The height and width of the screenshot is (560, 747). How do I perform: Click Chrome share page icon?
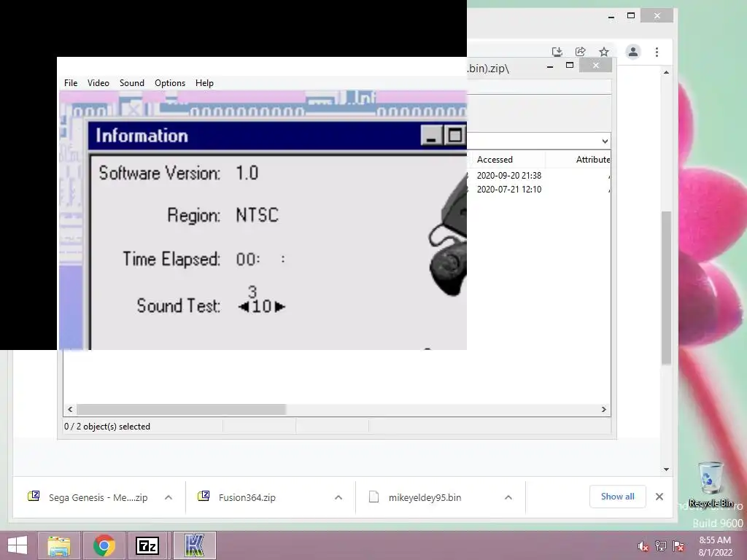[580, 52]
